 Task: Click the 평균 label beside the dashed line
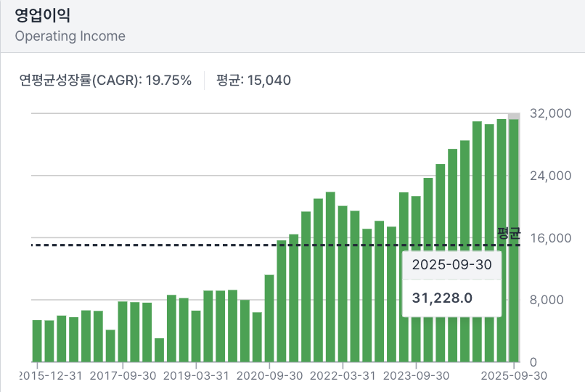tap(509, 233)
